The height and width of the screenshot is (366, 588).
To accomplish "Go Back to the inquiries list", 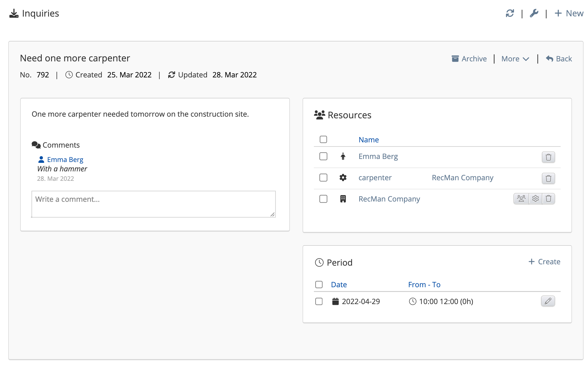I will [x=559, y=59].
